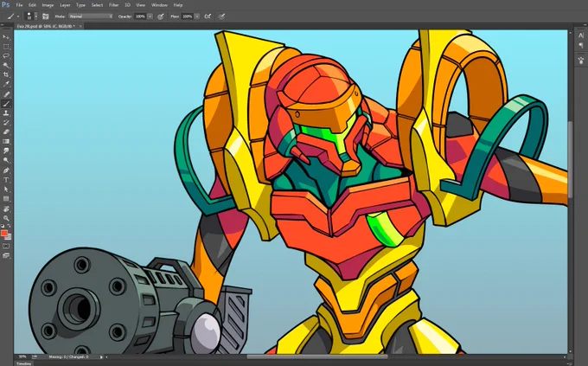Click the vertical canvas scrollbar
Screen dimensions: 588x366
coord(571,159)
